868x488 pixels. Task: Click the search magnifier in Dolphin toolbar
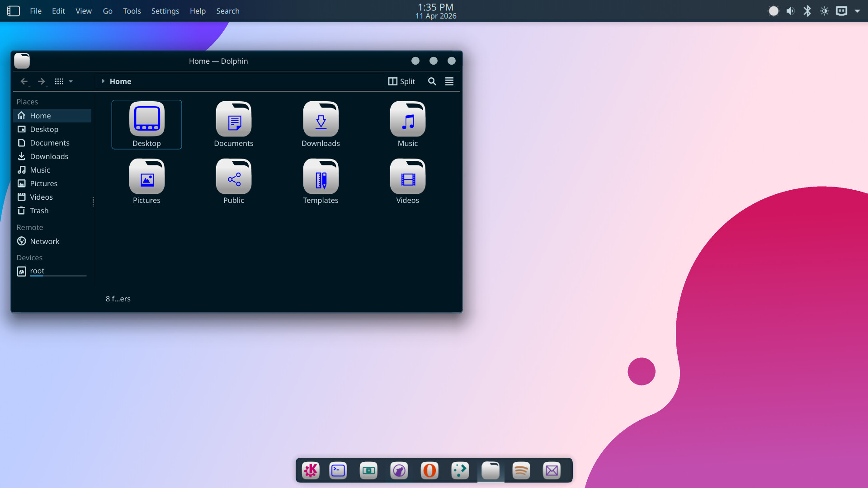[x=432, y=81]
